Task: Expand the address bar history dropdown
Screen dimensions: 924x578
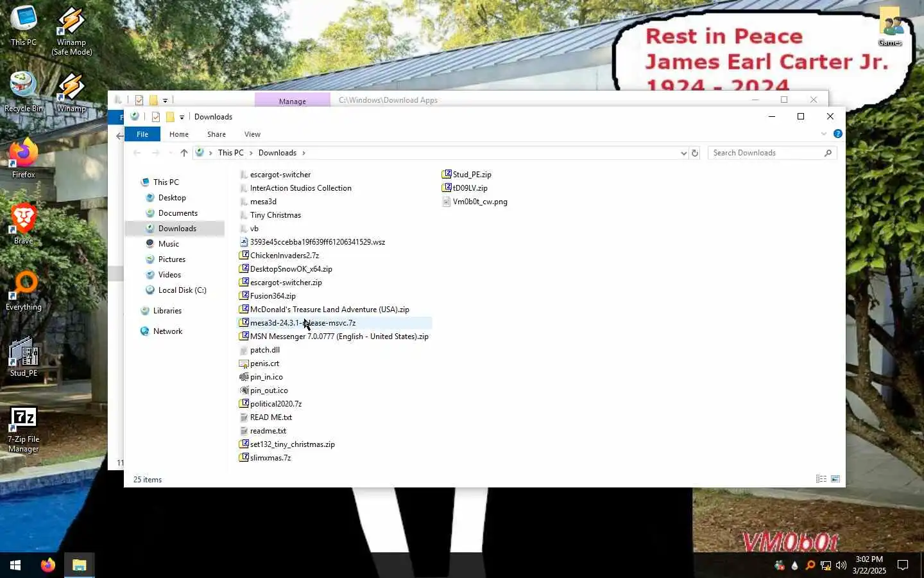Action: click(x=683, y=153)
